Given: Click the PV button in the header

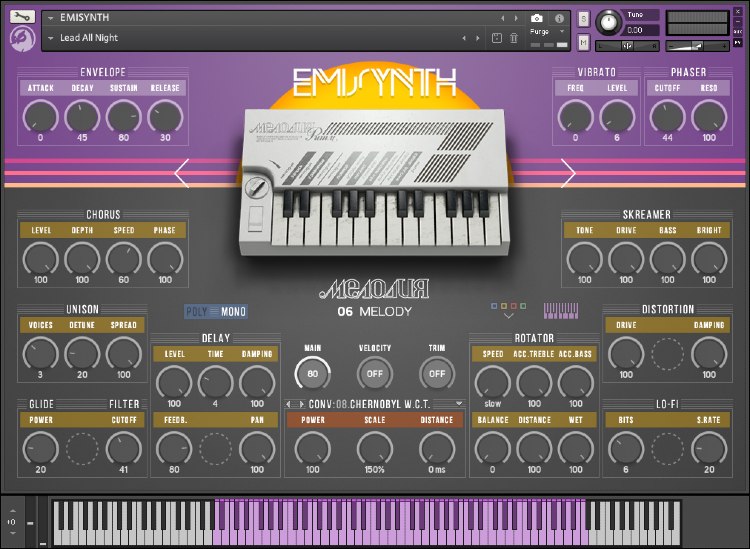Looking at the screenshot, I should point(738,43).
